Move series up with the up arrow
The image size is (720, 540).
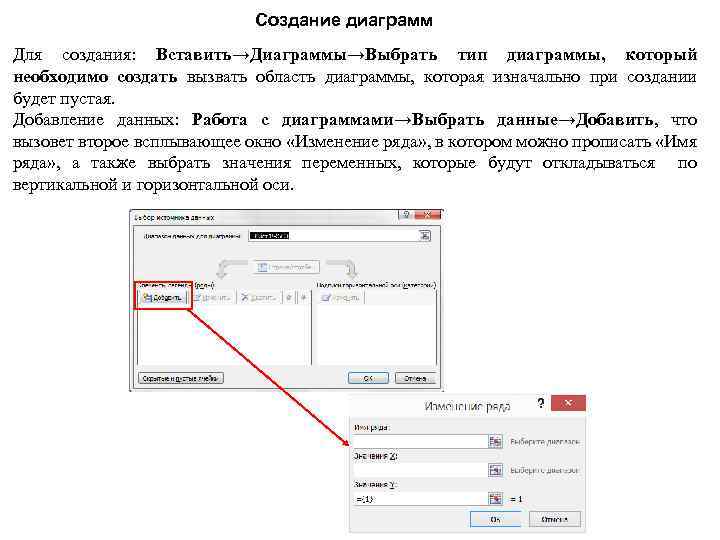[x=289, y=298]
